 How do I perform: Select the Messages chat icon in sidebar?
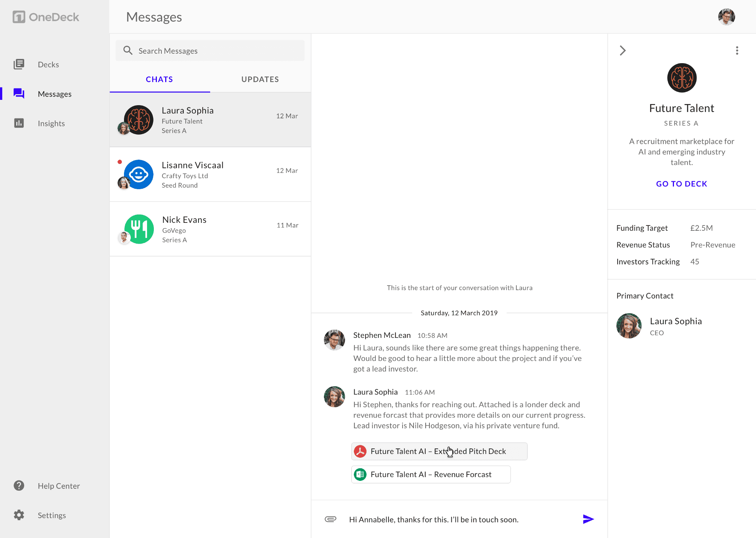pos(19,93)
